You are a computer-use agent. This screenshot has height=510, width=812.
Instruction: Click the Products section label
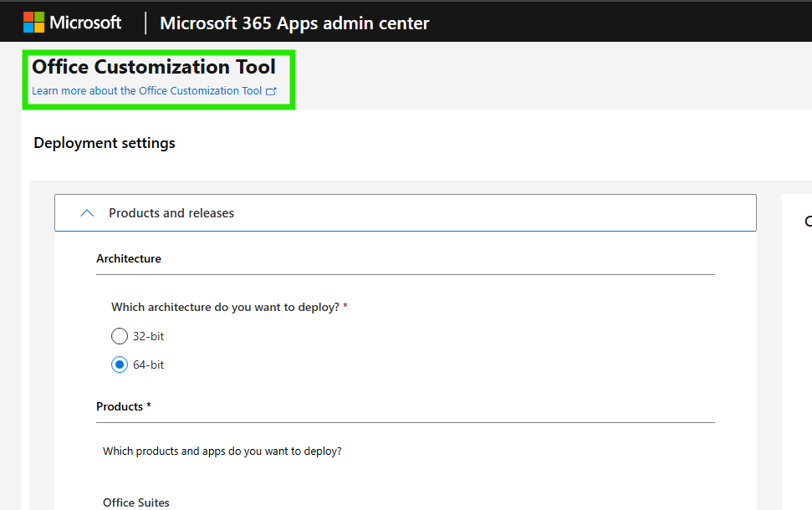[x=120, y=406]
